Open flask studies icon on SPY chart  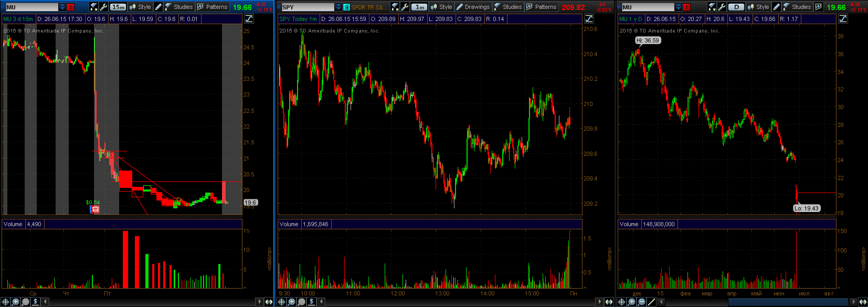pyautogui.click(x=395, y=7)
